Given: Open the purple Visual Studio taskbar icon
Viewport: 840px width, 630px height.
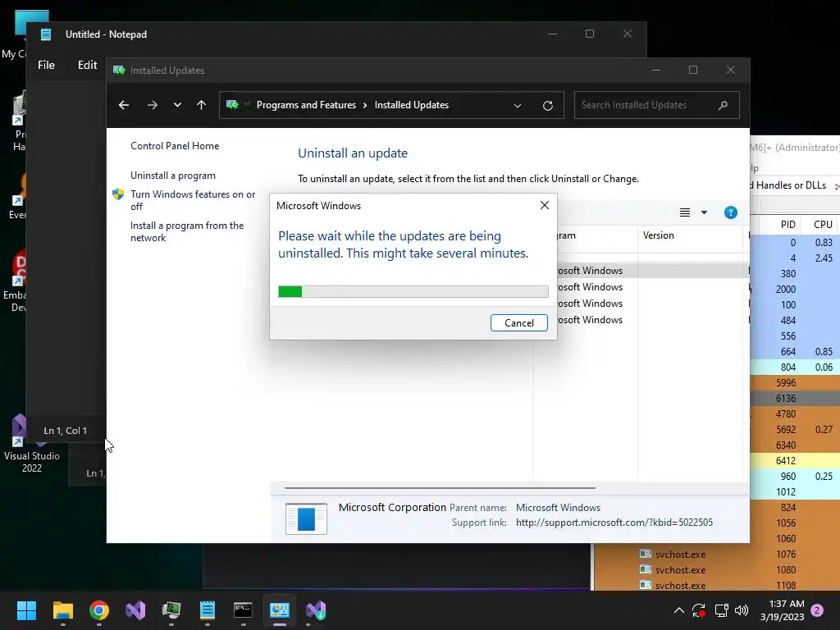Looking at the screenshot, I should coord(135,610).
